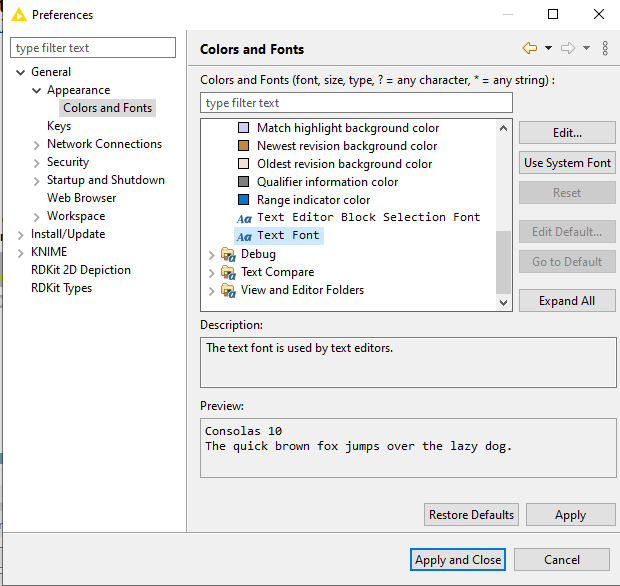Select the Qualifier information color swatch
The image size is (620, 586).
[x=244, y=182]
